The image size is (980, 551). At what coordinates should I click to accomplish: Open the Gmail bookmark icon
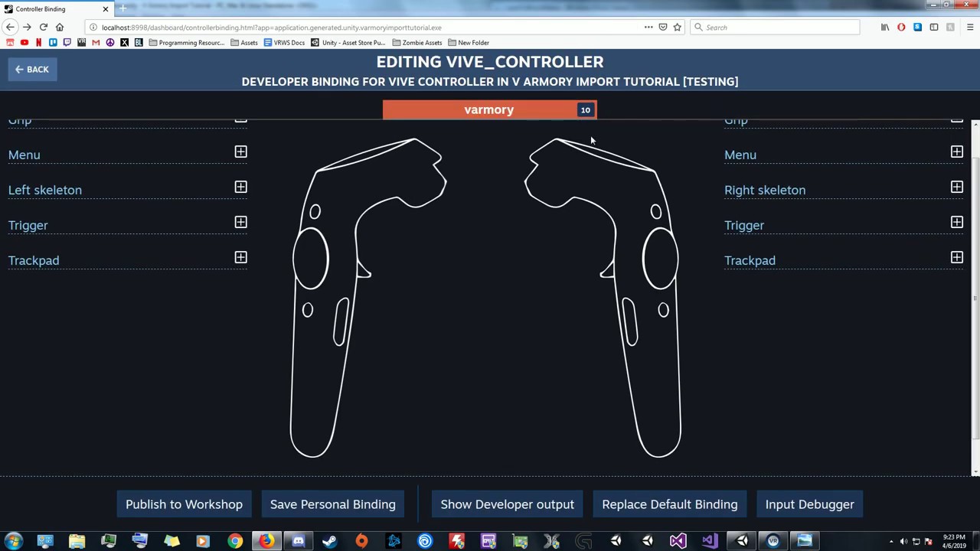(x=96, y=43)
